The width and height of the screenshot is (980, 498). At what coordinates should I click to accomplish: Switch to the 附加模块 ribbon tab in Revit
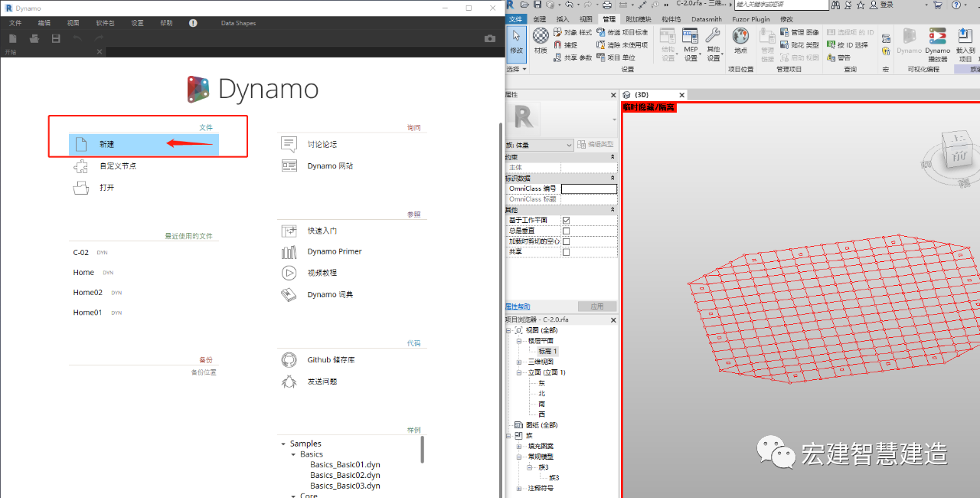click(638, 19)
